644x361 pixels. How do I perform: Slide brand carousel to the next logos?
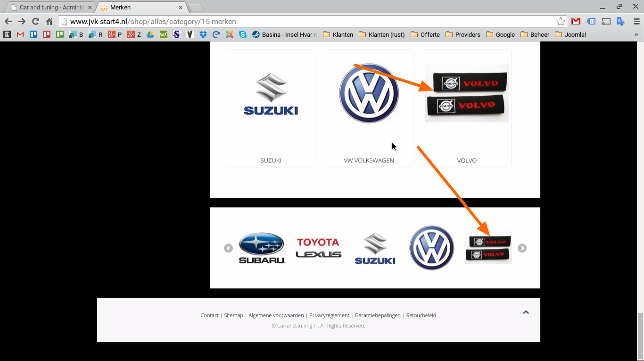click(x=522, y=248)
